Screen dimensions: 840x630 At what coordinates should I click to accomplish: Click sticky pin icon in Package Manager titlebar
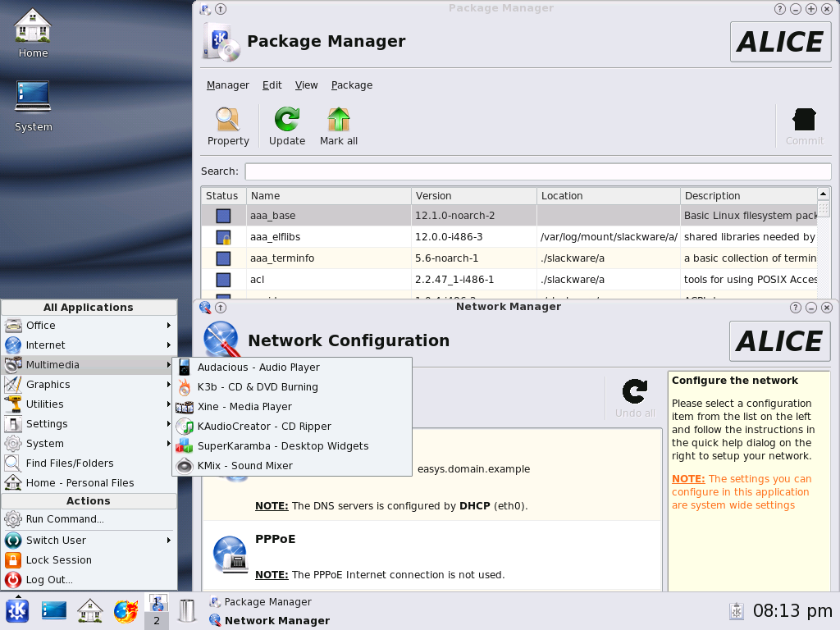(x=221, y=9)
